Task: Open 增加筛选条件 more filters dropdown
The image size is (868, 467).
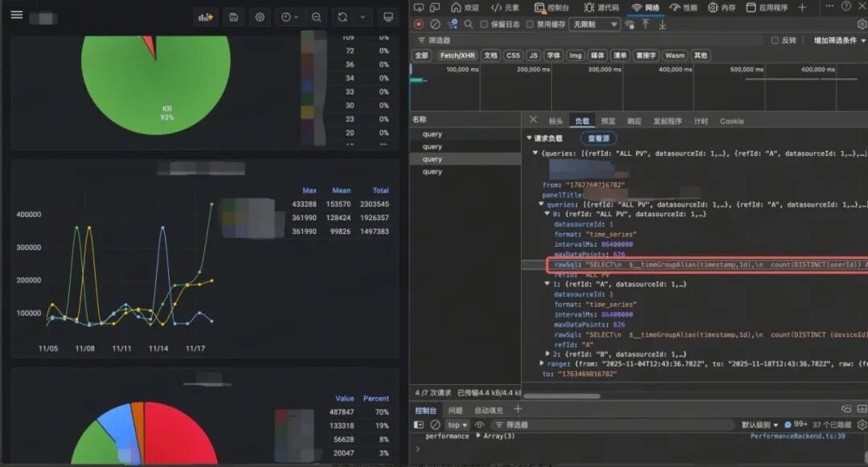Action: tap(839, 40)
